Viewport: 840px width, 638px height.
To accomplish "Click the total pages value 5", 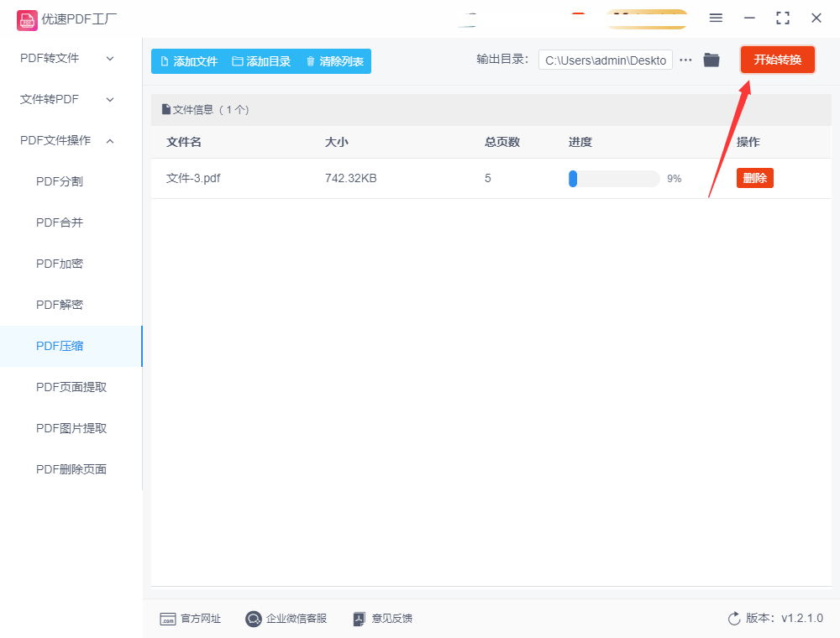I will pyautogui.click(x=487, y=178).
